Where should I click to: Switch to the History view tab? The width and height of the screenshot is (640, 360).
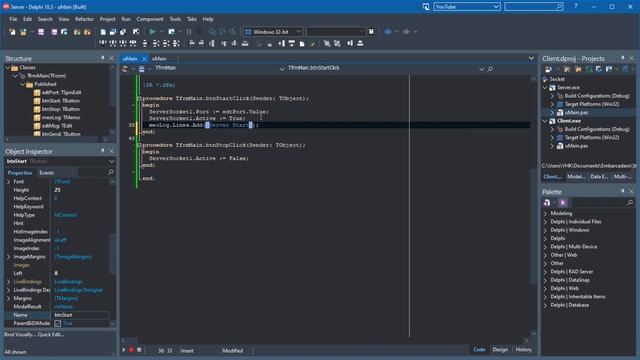pos(523,349)
